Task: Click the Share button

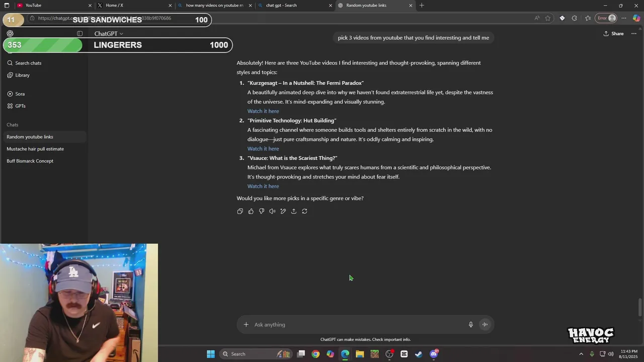Action: (x=613, y=34)
